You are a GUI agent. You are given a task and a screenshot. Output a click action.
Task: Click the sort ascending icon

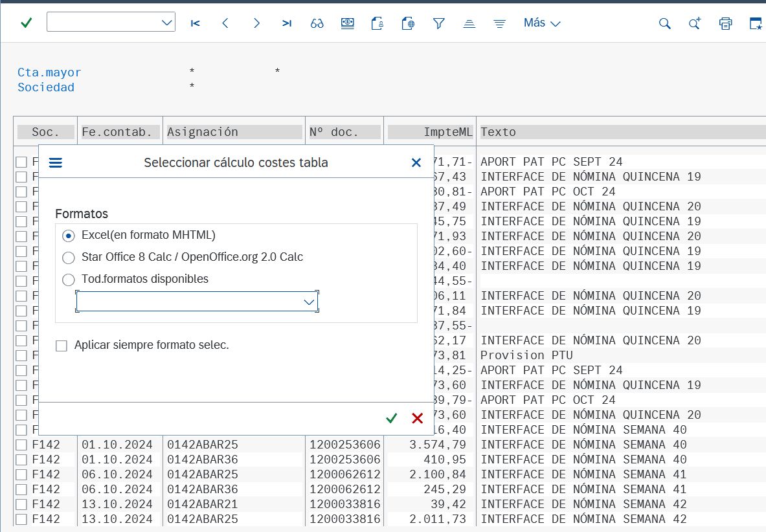469,23
